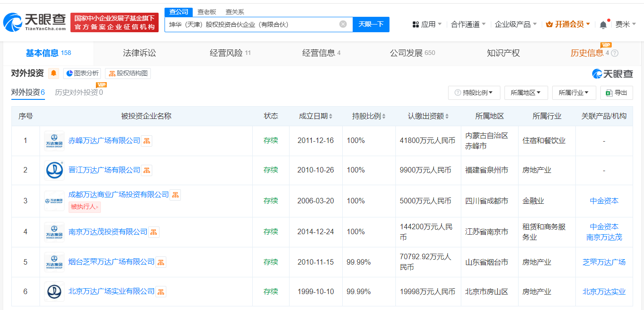The width and height of the screenshot is (644, 310).
Task: Open 中金资本 link in 成都万达商业广场 row
Action: pos(604,201)
